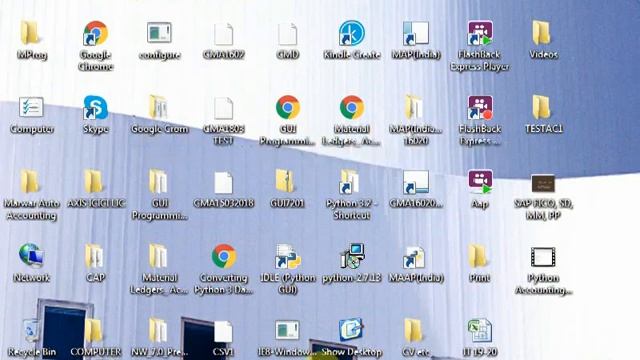
Task: Open the COMPUTER folder
Action: (x=94, y=331)
